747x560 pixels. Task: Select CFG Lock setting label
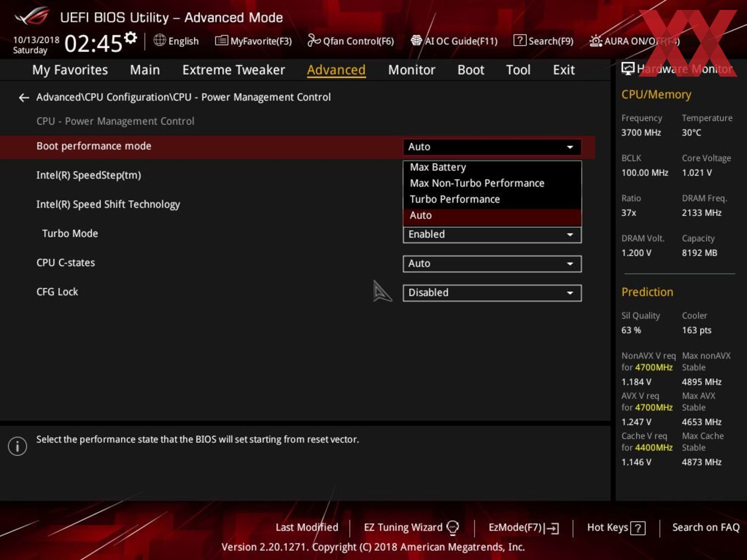tap(57, 292)
